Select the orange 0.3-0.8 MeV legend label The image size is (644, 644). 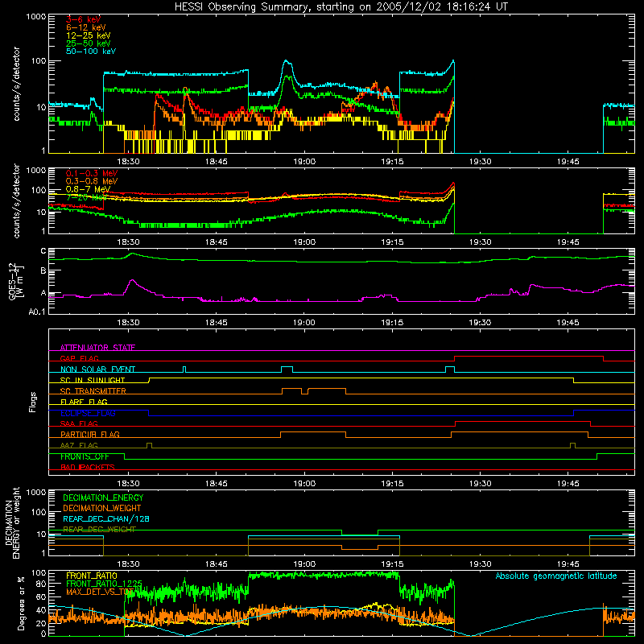coord(92,181)
